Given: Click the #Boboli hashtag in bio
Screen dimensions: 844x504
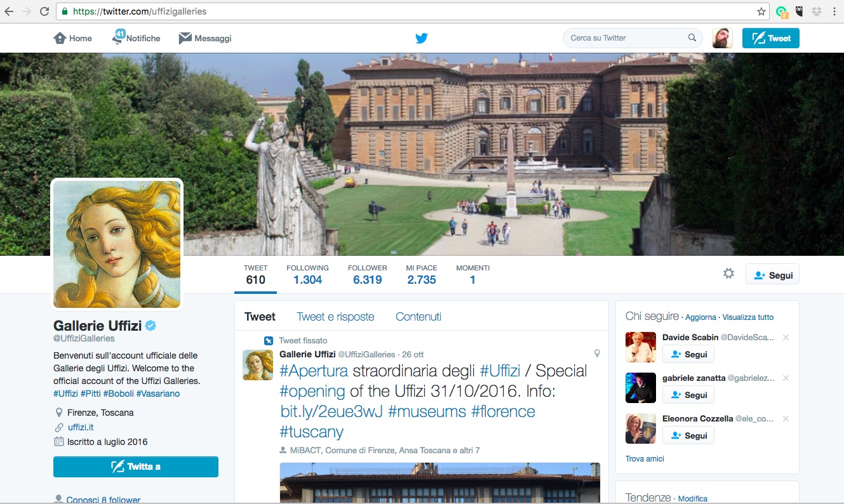Looking at the screenshot, I should [x=119, y=394].
